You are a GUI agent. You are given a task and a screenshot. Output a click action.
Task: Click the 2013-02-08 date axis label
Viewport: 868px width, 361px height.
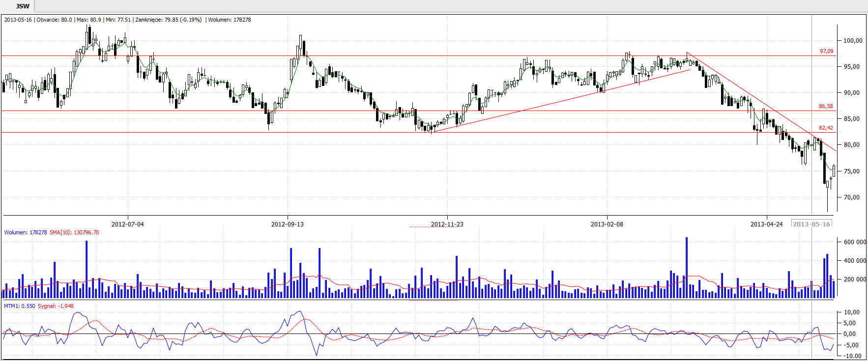pos(607,224)
